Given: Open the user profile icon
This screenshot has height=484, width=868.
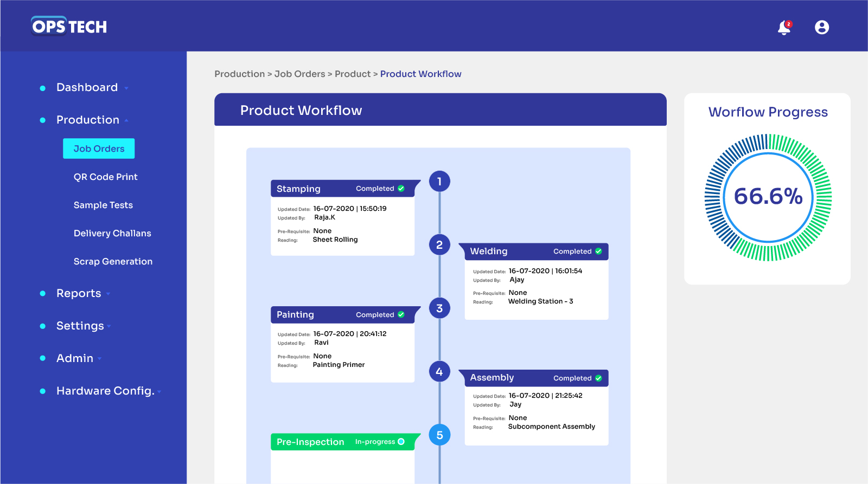Looking at the screenshot, I should (x=822, y=27).
